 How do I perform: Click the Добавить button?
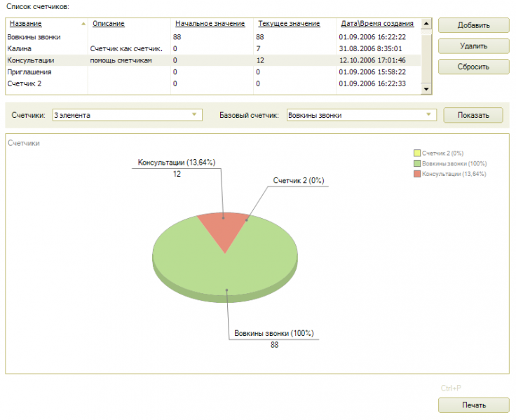click(x=473, y=25)
